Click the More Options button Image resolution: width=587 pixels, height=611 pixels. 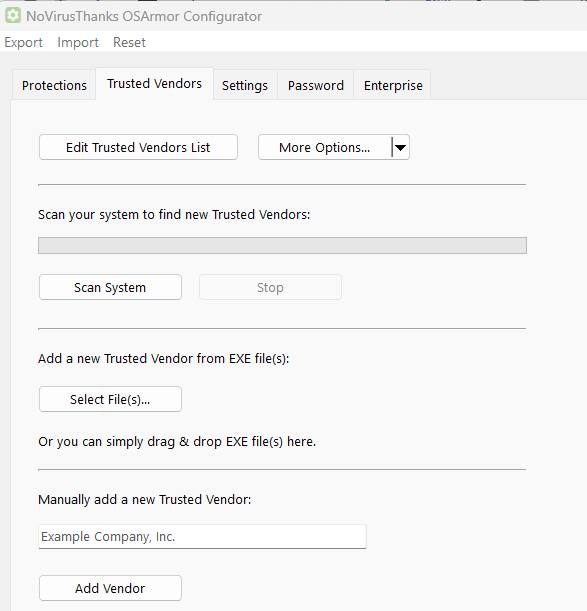click(324, 147)
